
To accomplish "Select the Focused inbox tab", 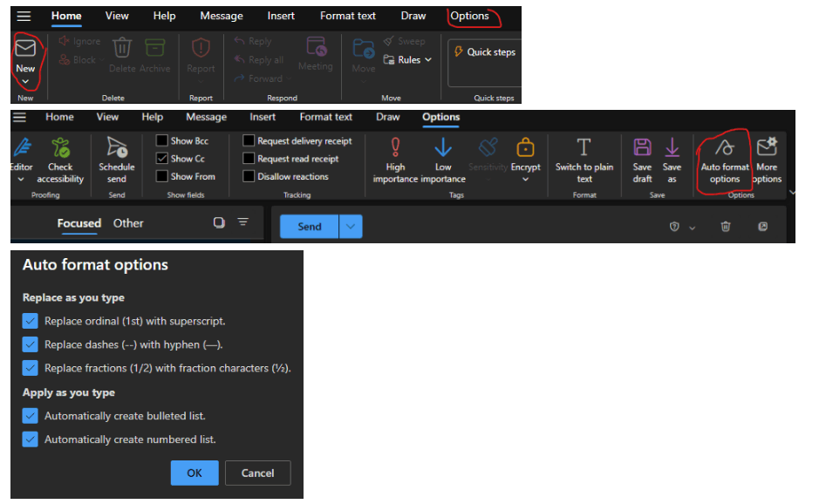I will [79, 223].
